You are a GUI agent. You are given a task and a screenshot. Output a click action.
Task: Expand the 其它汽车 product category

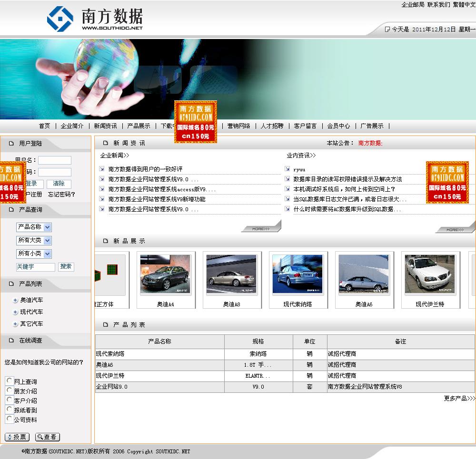click(15, 324)
